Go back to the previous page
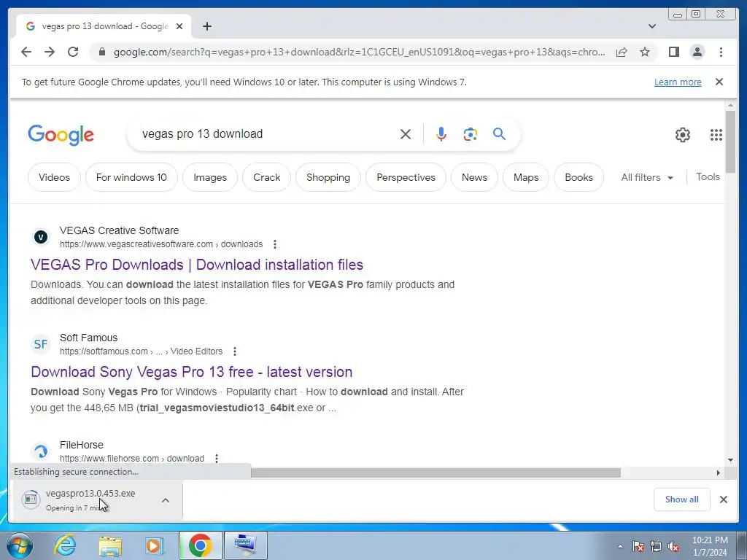 click(x=26, y=52)
